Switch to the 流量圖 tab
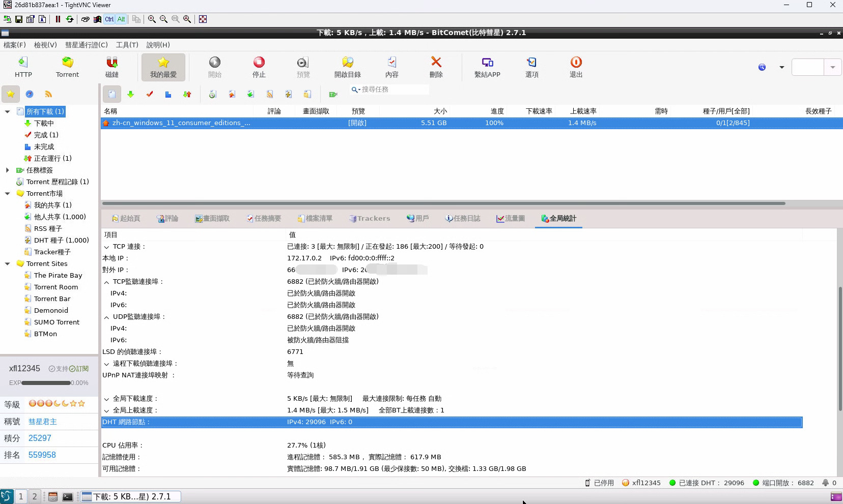Image resolution: width=843 pixels, height=504 pixels. tap(511, 218)
